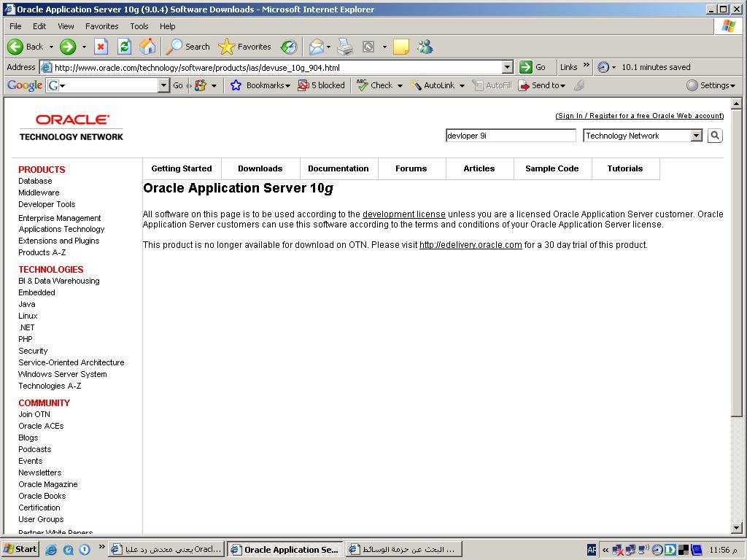Switch to the Downloads tab
The width and height of the screenshot is (747, 560).
click(260, 168)
